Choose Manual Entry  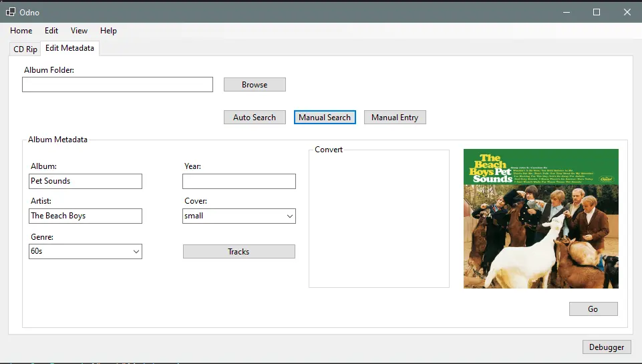(395, 118)
